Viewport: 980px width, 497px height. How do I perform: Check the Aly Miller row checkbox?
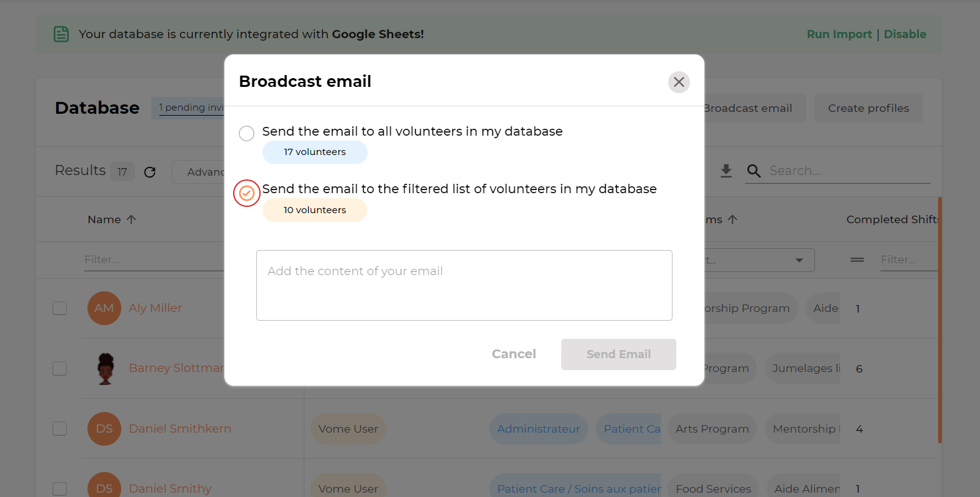point(59,308)
